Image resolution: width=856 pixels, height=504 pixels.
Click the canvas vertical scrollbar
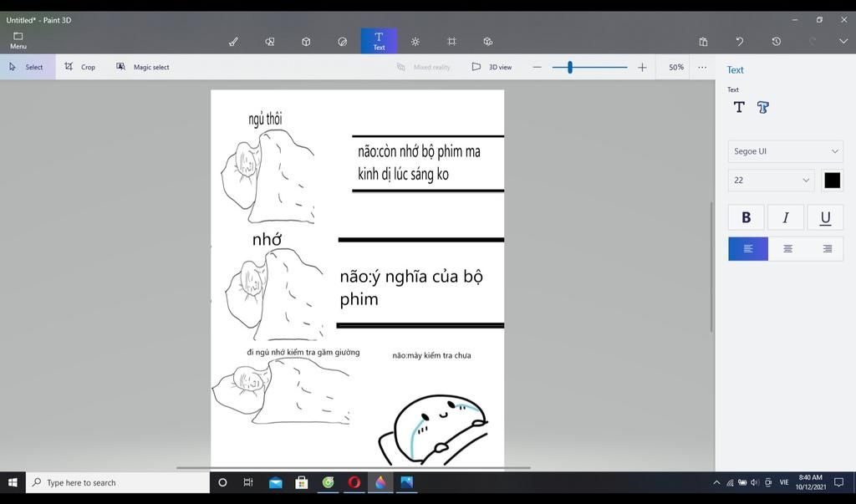pyautogui.click(x=711, y=267)
